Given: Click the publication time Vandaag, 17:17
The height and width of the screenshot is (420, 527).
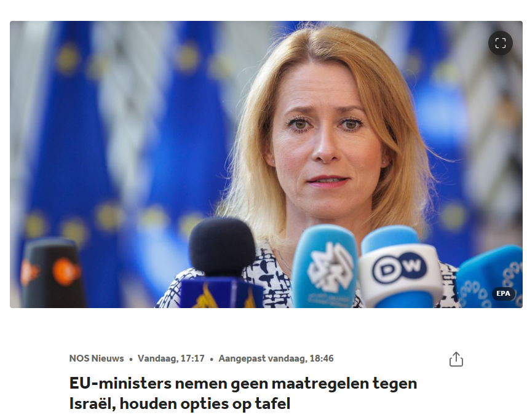Looking at the screenshot, I should coord(171,359).
